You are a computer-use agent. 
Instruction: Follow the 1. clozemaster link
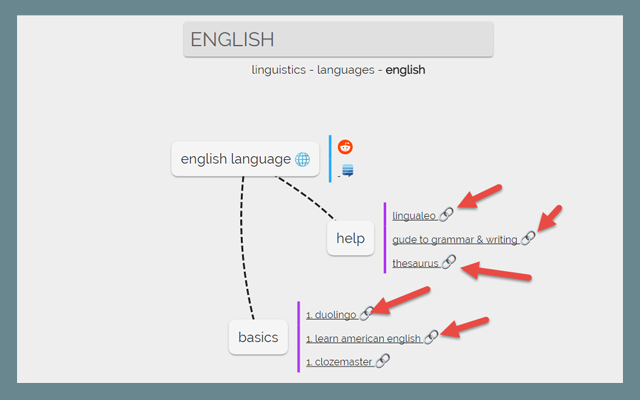339,362
